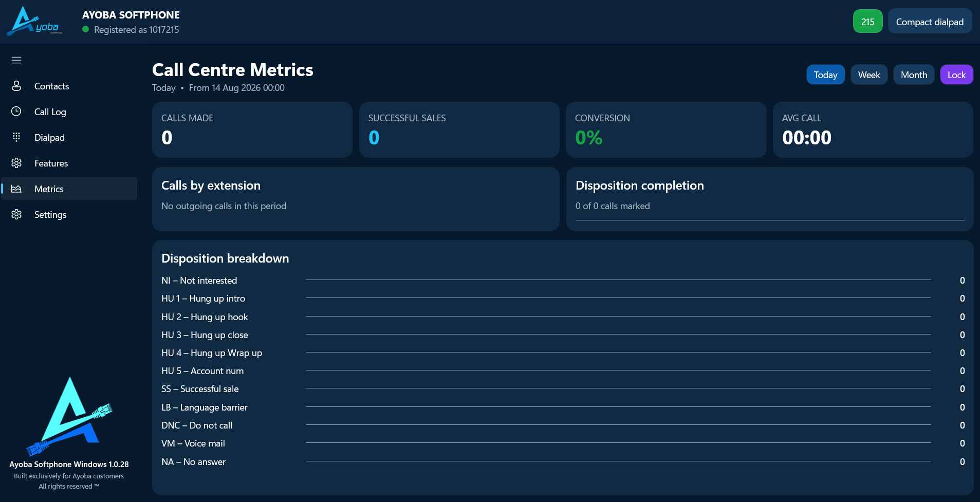Click 'LB – Language barrier' label
Viewport: 980px width, 502px height.
pos(205,407)
